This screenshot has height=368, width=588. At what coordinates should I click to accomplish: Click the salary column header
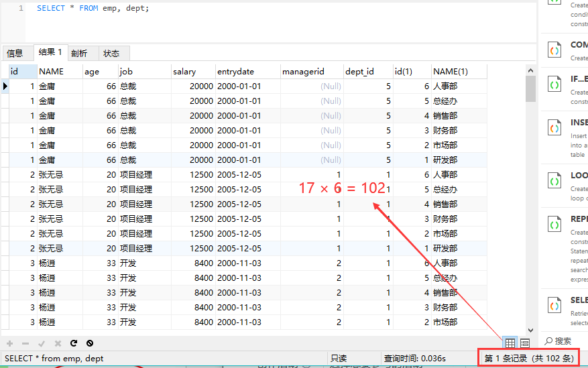(x=193, y=71)
